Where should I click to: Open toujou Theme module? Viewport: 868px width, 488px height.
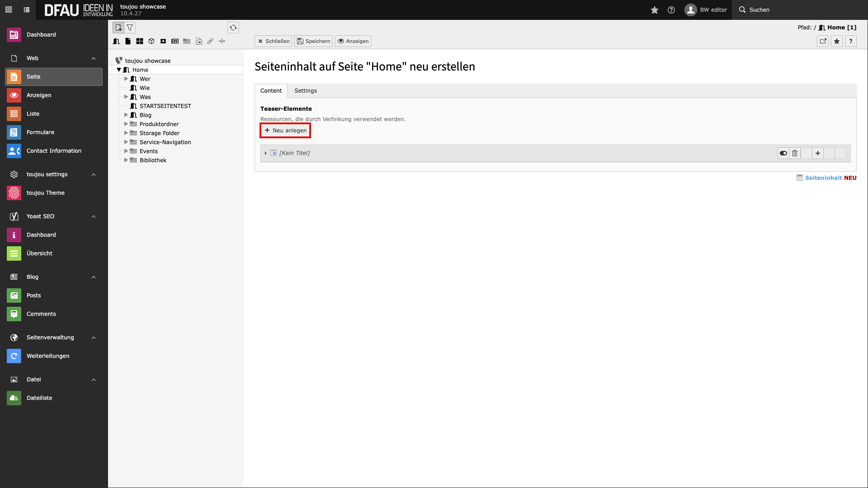pyautogui.click(x=45, y=193)
